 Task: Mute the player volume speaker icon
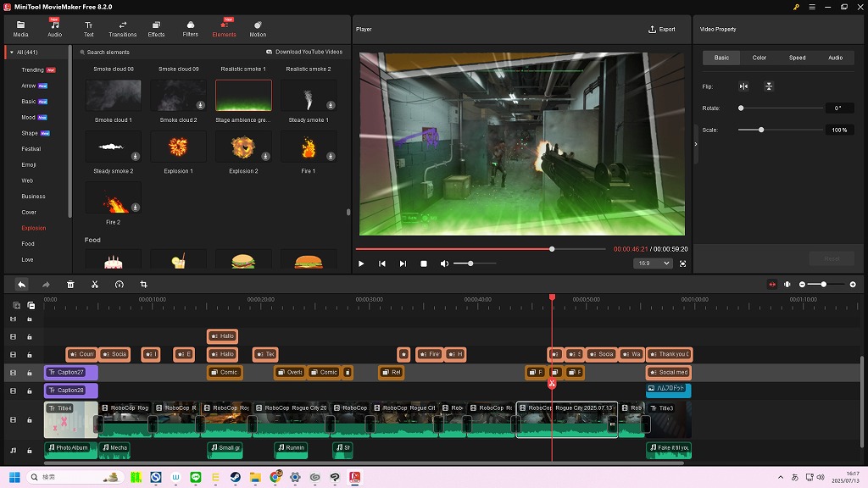(x=444, y=264)
